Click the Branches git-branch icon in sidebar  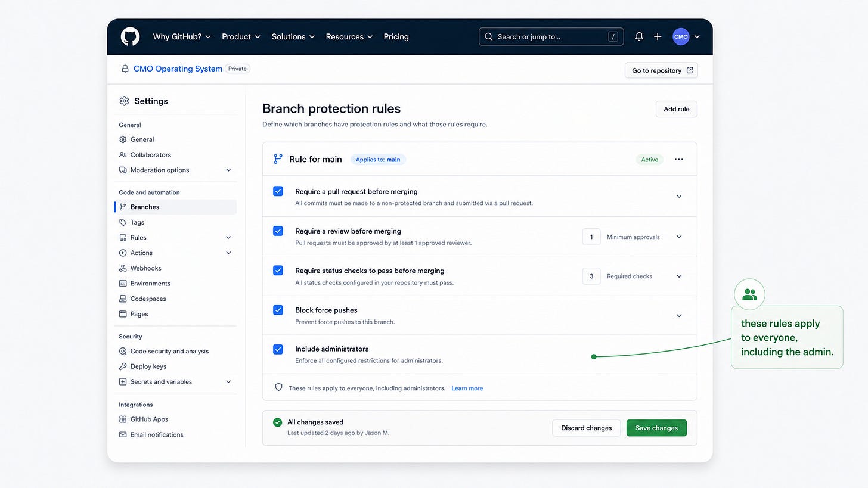[123, 207]
